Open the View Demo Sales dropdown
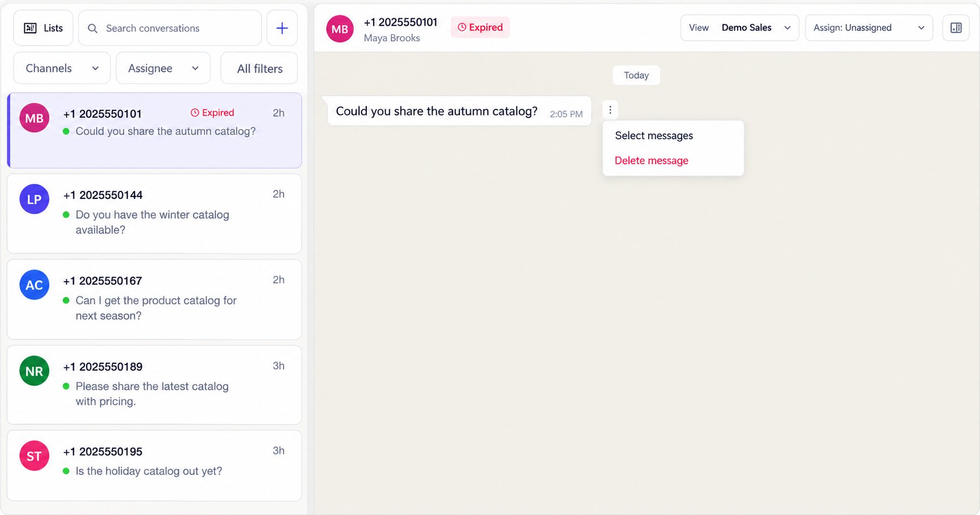Screen dimensions: 980x515 pos(739,28)
